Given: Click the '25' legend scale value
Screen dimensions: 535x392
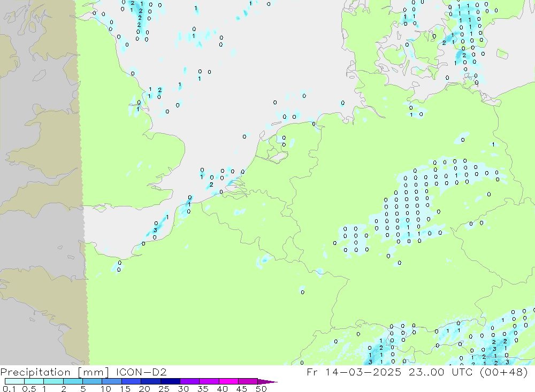Looking at the screenshot, I should point(164,389).
